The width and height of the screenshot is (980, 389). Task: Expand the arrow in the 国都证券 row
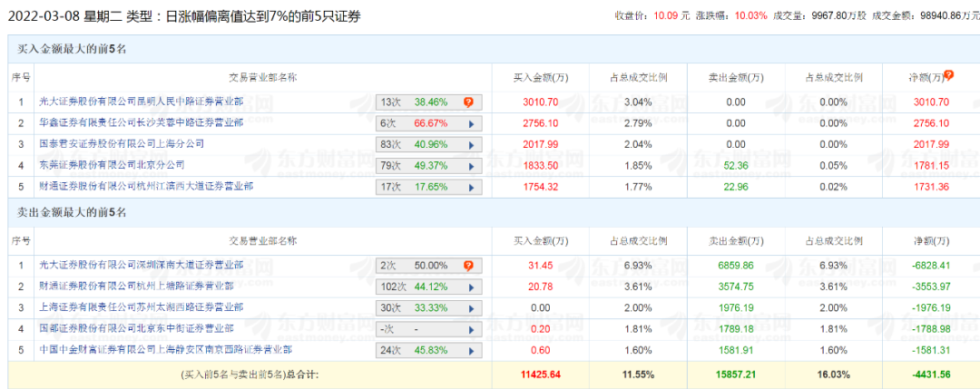[x=472, y=330]
